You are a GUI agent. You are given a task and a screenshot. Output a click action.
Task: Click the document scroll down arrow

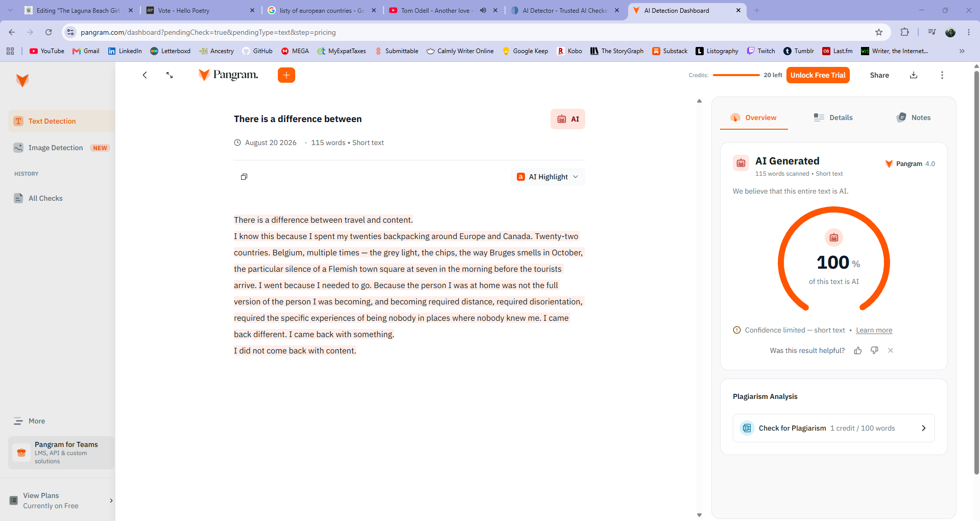point(700,515)
